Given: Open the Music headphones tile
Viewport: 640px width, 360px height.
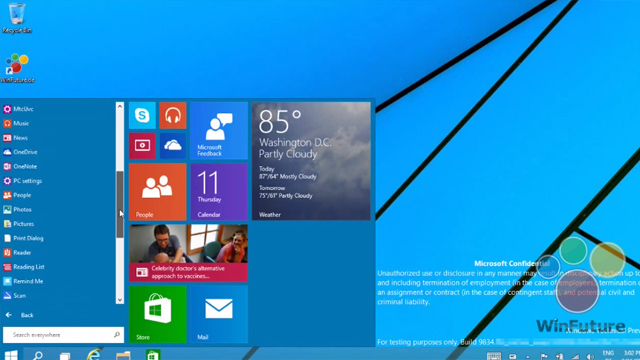Looking at the screenshot, I should pos(173,116).
